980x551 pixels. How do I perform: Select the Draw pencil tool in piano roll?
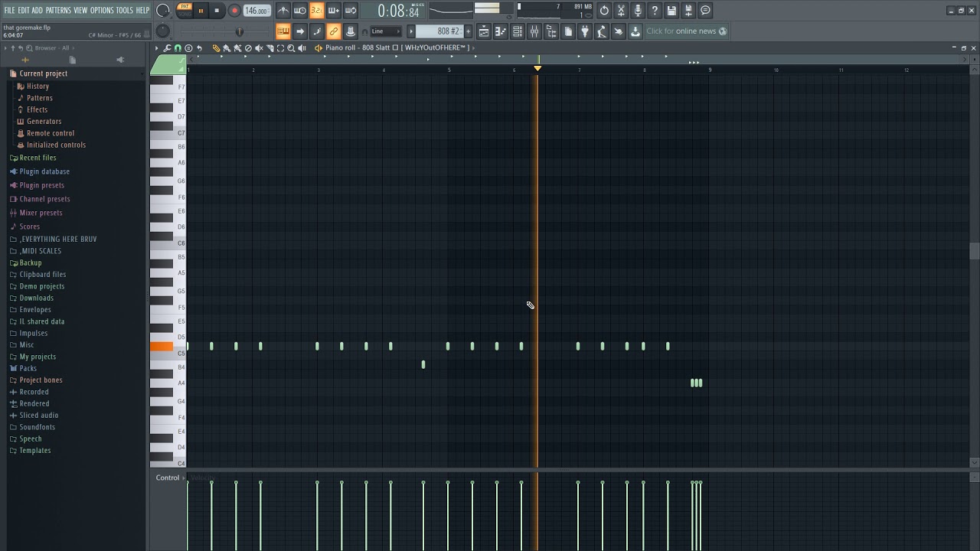(216, 48)
